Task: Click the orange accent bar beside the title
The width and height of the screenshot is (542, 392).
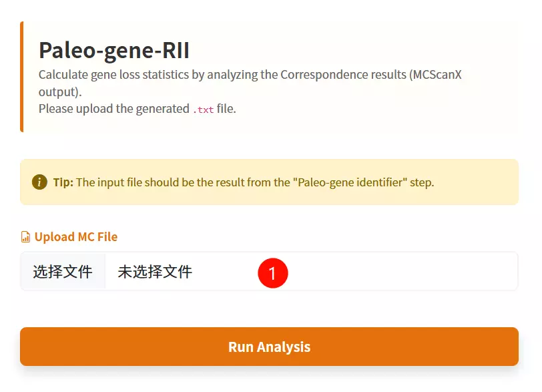Action: (x=22, y=73)
